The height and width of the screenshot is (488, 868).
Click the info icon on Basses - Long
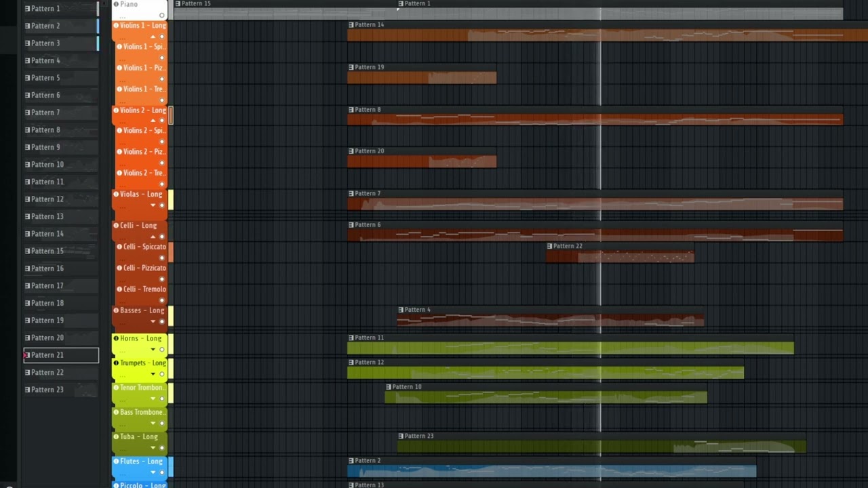[116, 310]
